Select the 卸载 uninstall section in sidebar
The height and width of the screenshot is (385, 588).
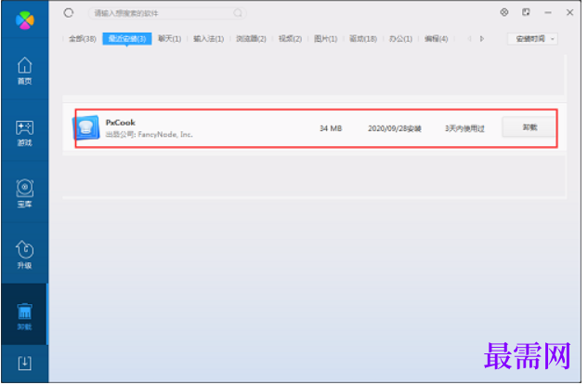click(25, 316)
